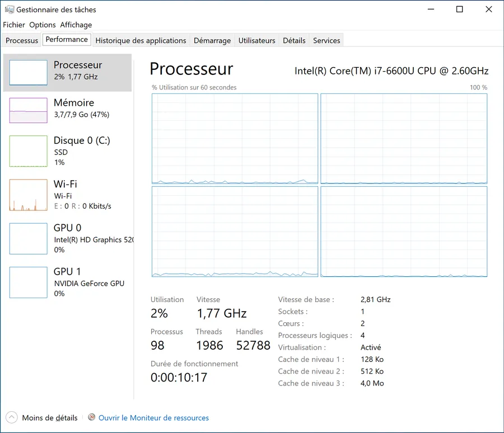Viewport: 504px width, 433px height.
Task: Select the Performance tab
Action: click(x=67, y=40)
